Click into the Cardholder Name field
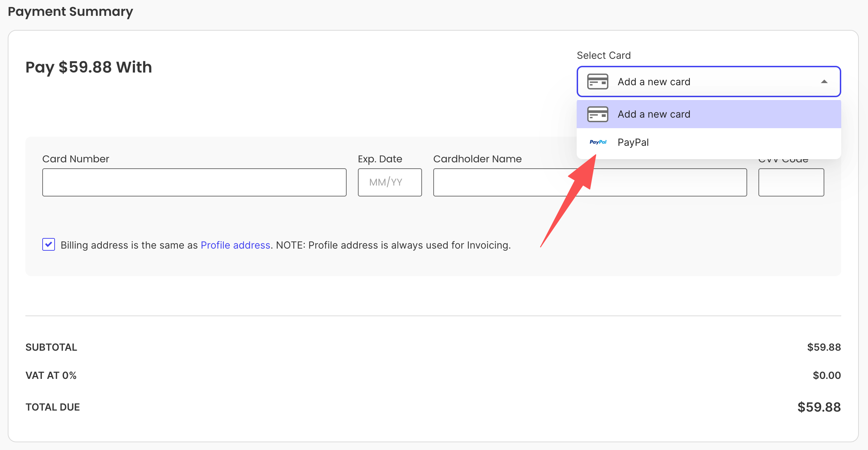Screen dimensions: 868x450 click(x=500, y=182)
